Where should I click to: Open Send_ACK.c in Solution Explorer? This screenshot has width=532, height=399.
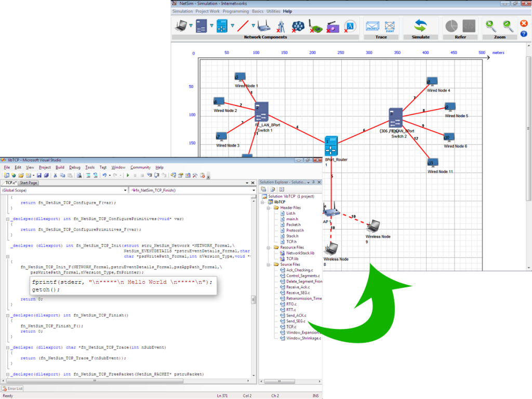[x=296, y=315]
